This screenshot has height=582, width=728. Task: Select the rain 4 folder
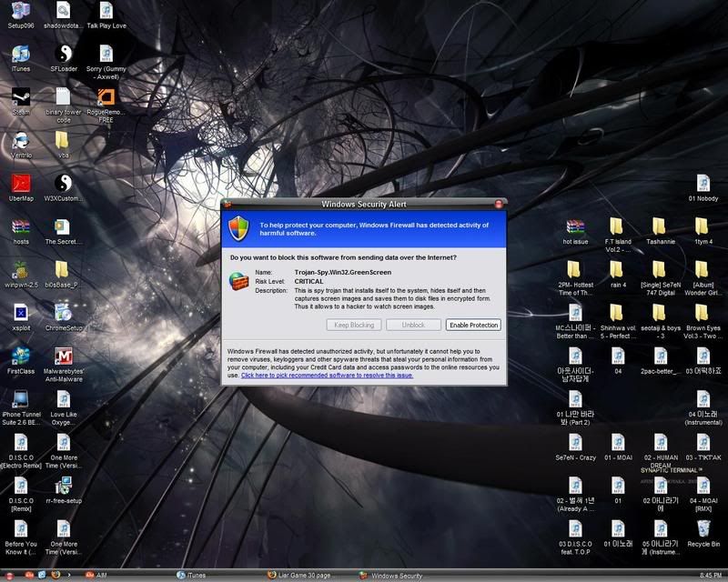pos(618,270)
